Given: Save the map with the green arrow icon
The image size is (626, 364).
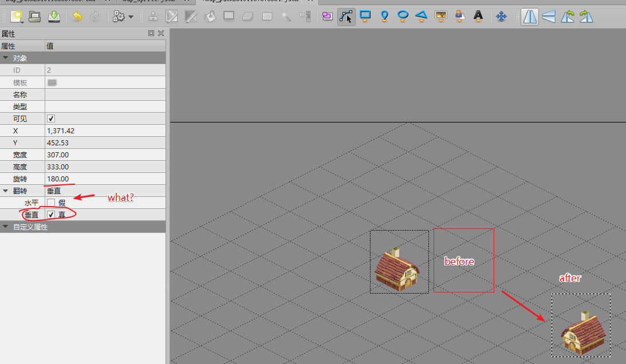Looking at the screenshot, I should (54, 17).
